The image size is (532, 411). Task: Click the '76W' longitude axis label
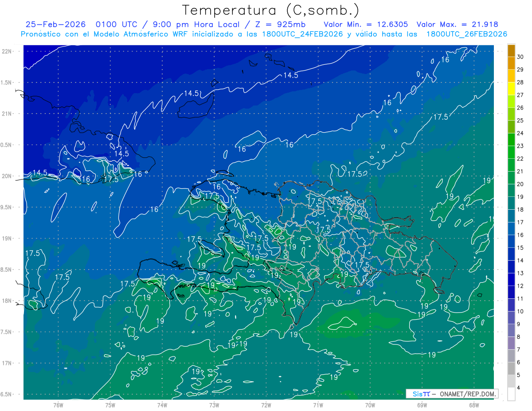tap(58, 405)
